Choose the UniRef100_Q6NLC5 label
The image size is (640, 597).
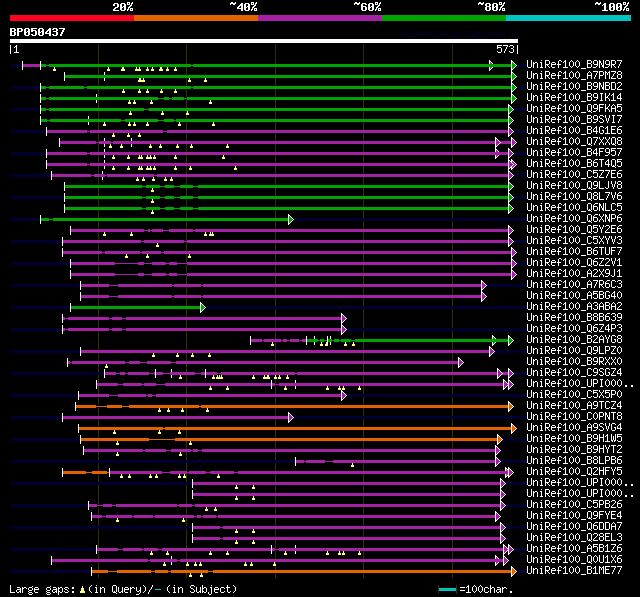[x=574, y=207]
